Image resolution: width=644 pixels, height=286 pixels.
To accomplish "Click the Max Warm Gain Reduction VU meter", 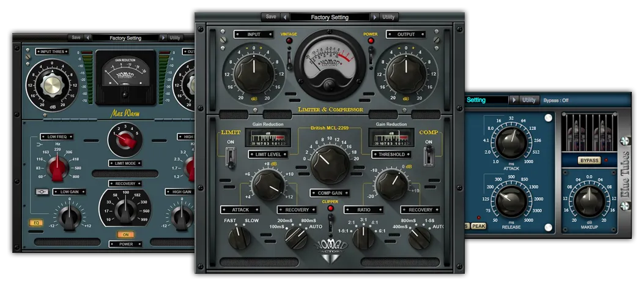I will (x=125, y=77).
